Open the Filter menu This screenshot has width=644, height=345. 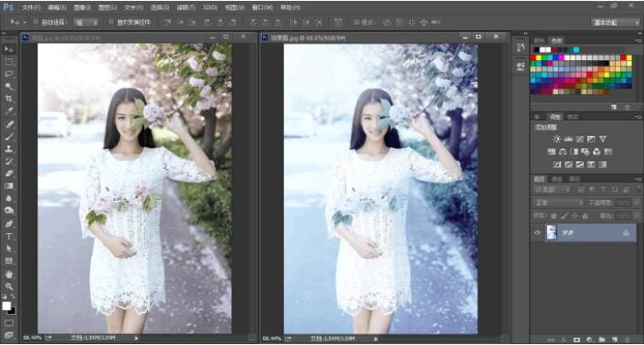(185, 7)
